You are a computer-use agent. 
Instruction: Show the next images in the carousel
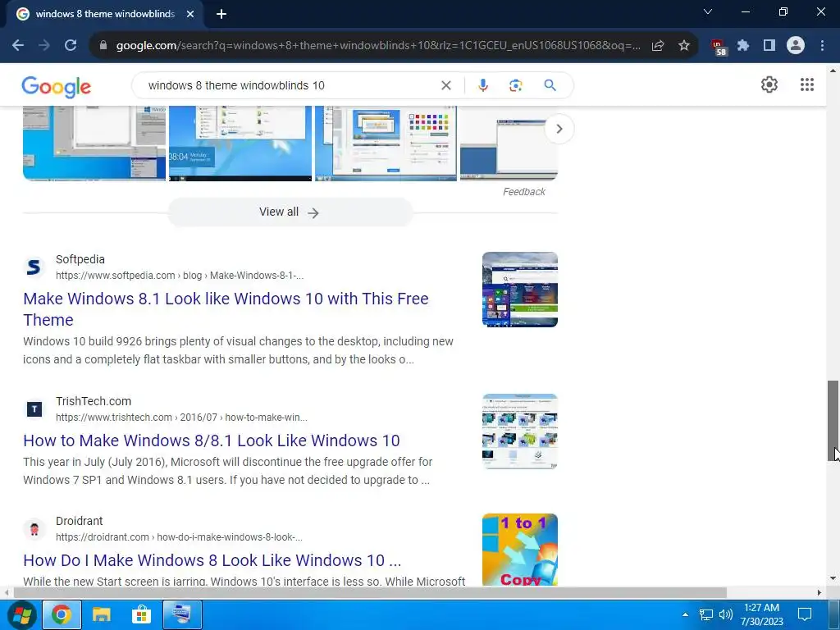(559, 129)
